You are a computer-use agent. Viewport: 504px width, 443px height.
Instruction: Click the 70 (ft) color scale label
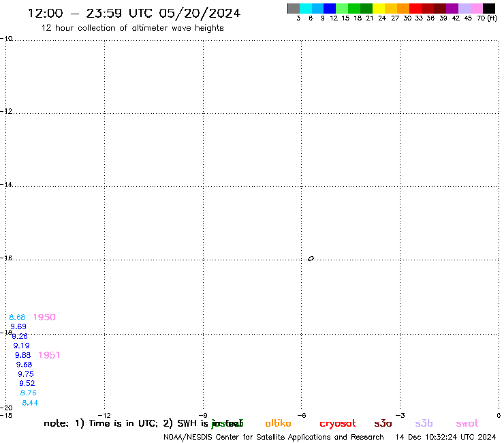point(487,18)
